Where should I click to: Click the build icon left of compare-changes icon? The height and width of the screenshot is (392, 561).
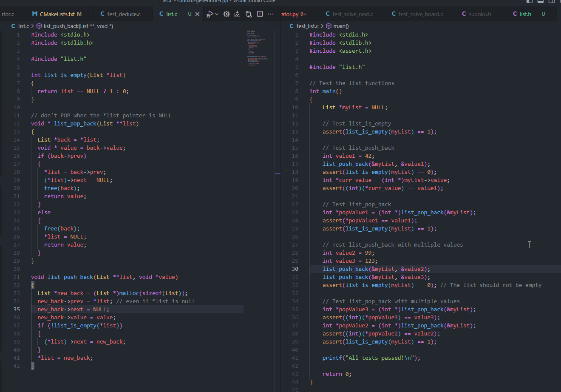click(238, 14)
